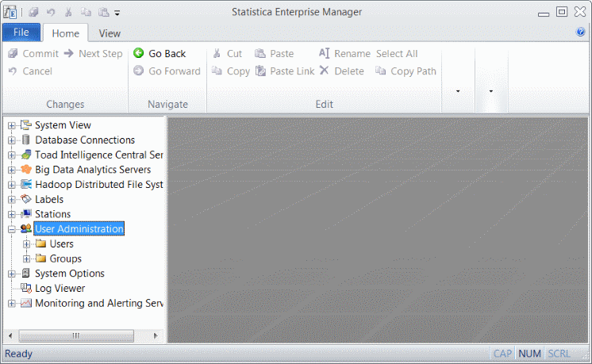Click the blue help question mark icon
The width and height of the screenshot is (592, 364).
[x=580, y=32]
